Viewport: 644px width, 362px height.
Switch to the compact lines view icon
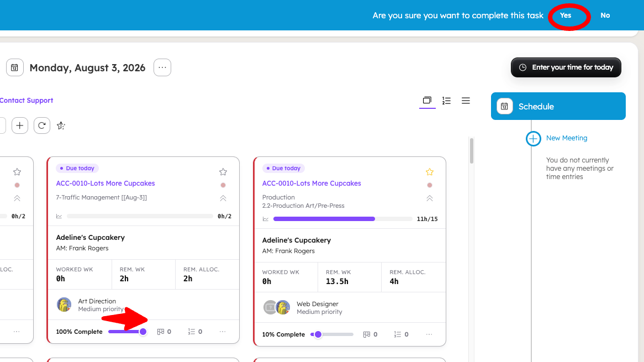tap(466, 100)
